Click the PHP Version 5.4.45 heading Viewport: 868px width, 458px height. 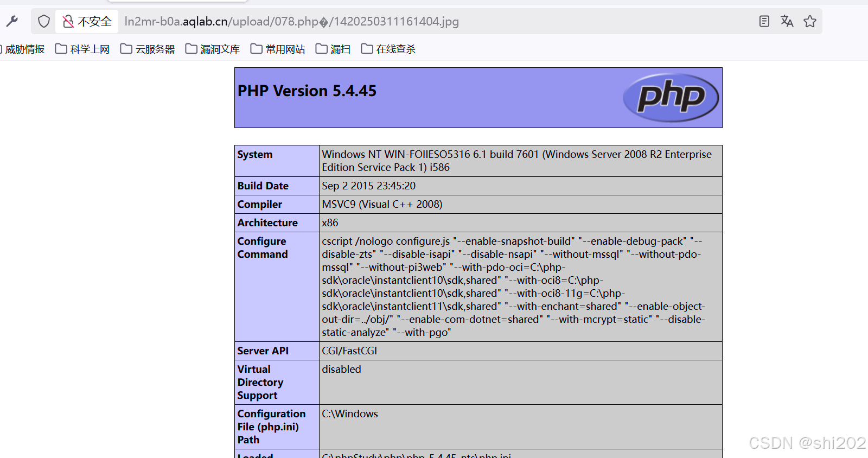point(307,91)
